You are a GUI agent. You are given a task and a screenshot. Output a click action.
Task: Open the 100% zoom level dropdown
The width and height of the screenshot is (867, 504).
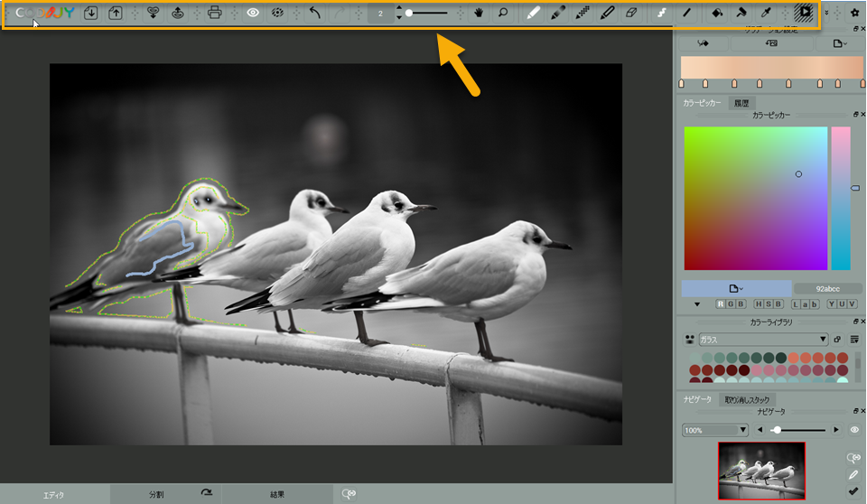pos(715,430)
